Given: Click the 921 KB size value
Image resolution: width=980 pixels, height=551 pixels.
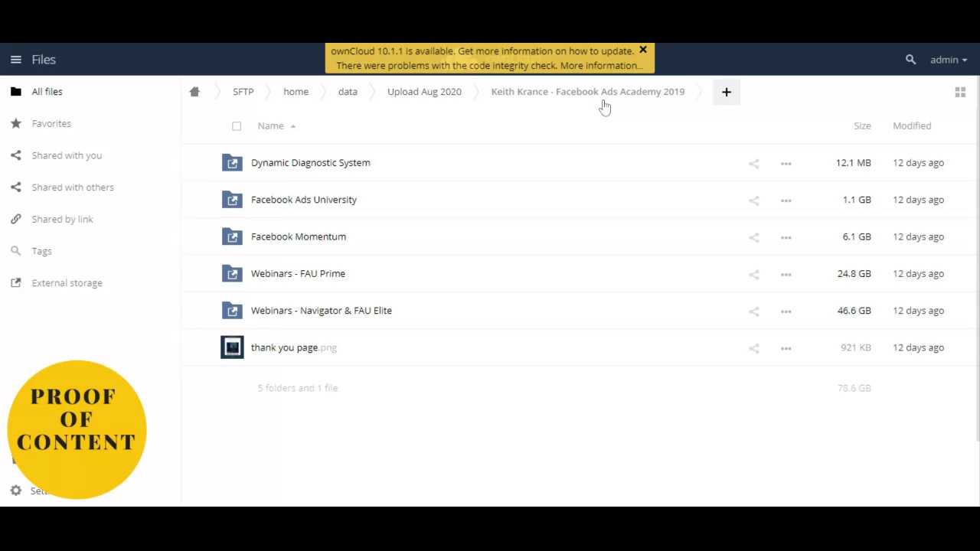Looking at the screenshot, I should click(856, 347).
